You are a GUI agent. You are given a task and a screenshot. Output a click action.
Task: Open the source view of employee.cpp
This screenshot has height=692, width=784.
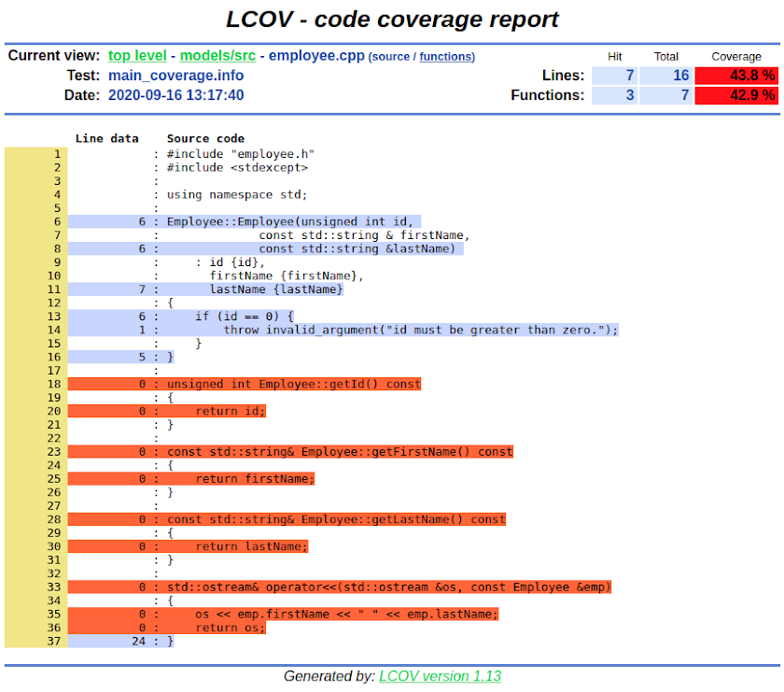(x=392, y=55)
